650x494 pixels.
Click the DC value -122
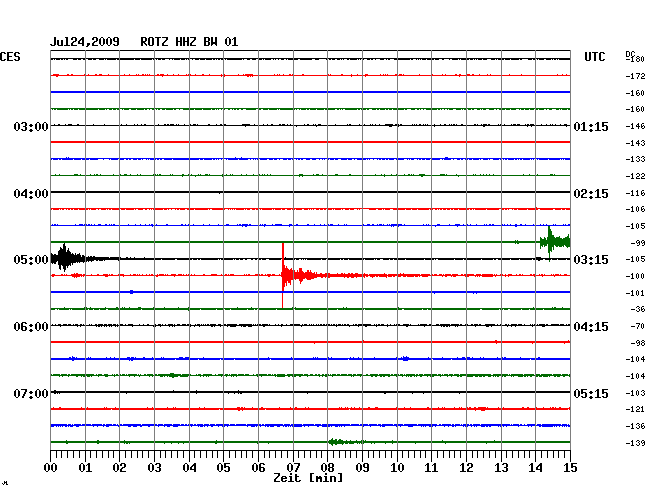click(635, 176)
